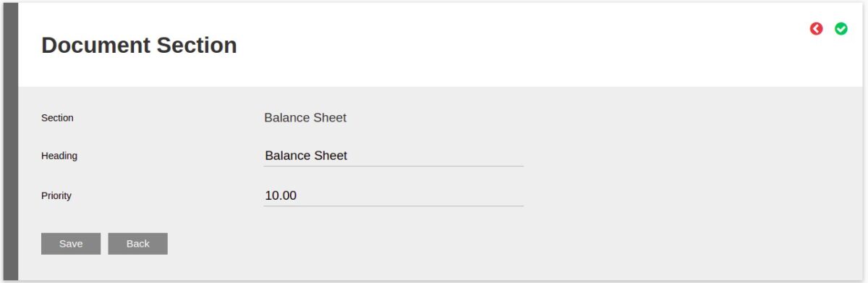
Task: Click the green checkmark save icon
Action: (841, 29)
